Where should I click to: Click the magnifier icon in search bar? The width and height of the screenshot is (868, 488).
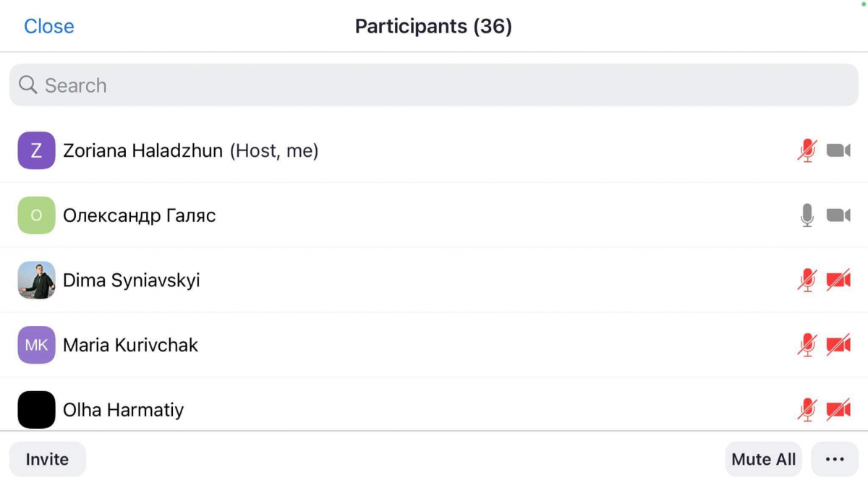point(28,85)
